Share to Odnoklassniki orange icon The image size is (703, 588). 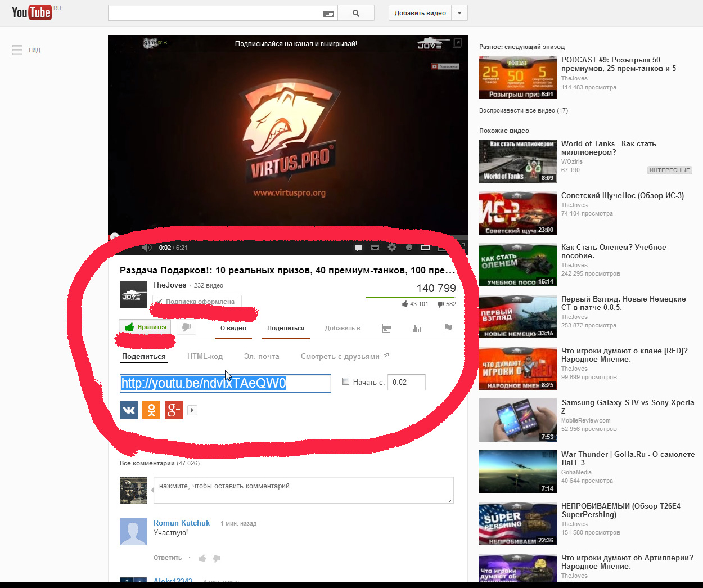tap(151, 410)
